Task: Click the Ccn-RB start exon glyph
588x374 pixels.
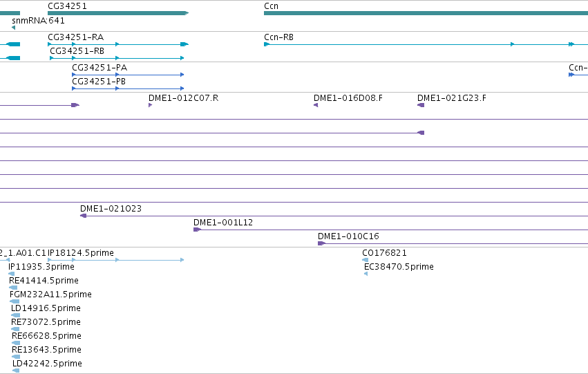Action: [x=267, y=44]
